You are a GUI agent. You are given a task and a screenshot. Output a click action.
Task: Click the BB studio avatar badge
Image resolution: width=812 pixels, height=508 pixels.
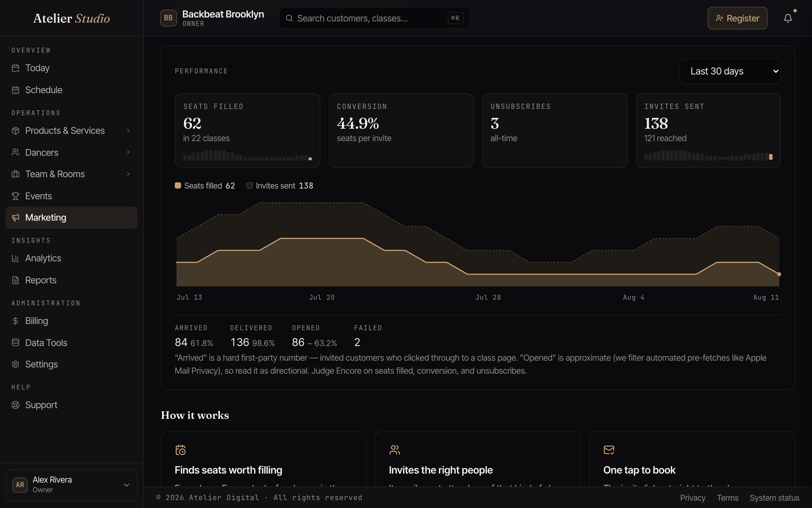pyautogui.click(x=168, y=18)
